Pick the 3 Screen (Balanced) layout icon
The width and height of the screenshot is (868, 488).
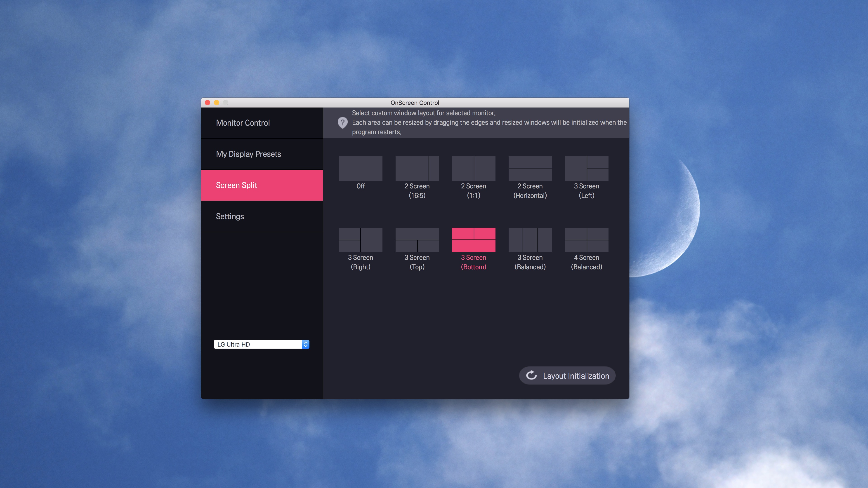(x=530, y=239)
